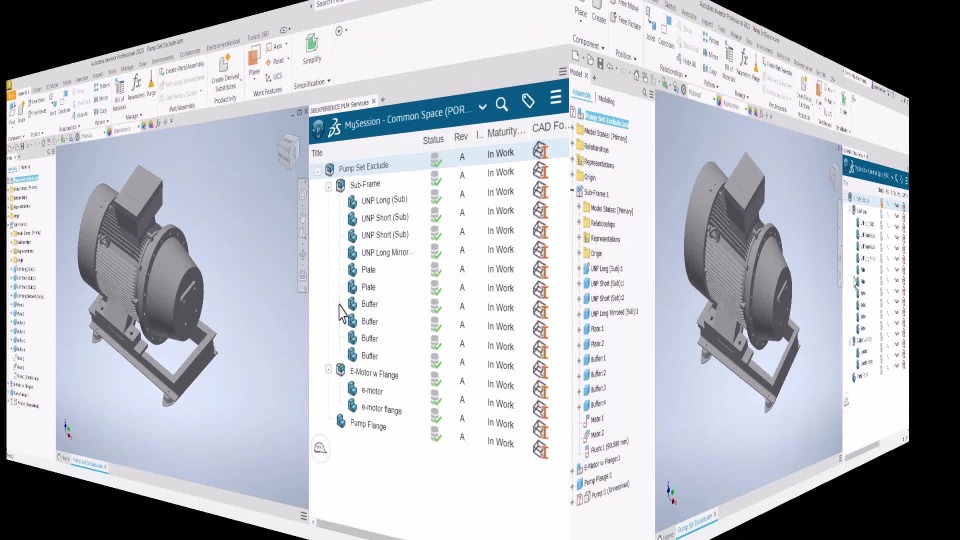Add a new tab next to 3DEXPERIENCE PLM Services
This screenshot has height=540, width=960.
[x=383, y=99]
